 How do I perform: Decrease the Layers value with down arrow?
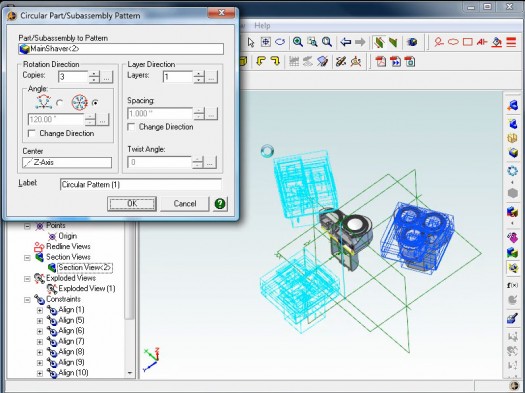pos(199,80)
